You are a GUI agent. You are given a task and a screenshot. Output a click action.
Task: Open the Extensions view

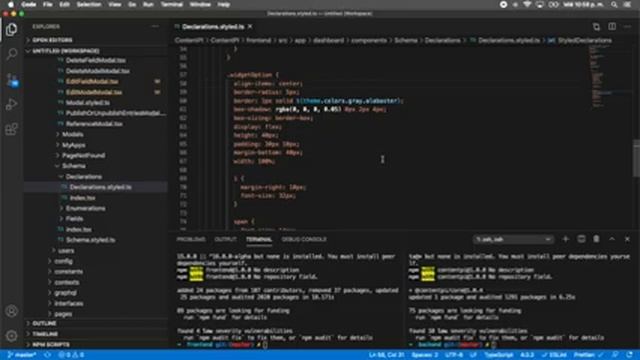point(11,129)
